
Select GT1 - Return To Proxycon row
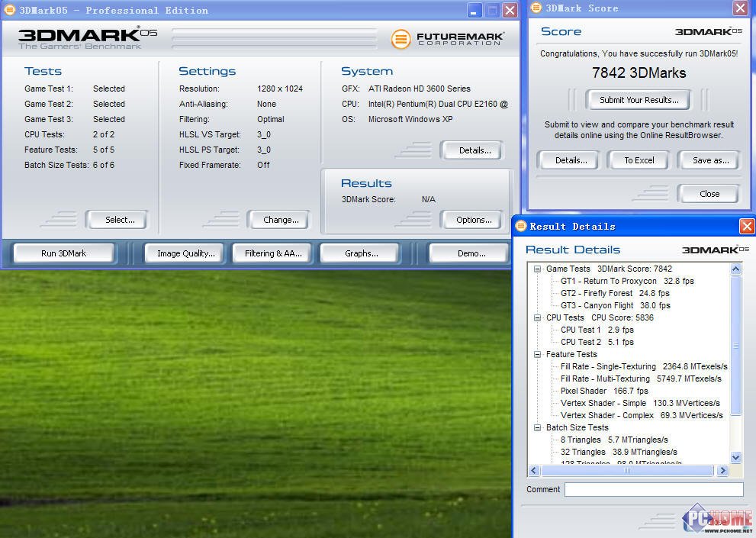click(627, 281)
